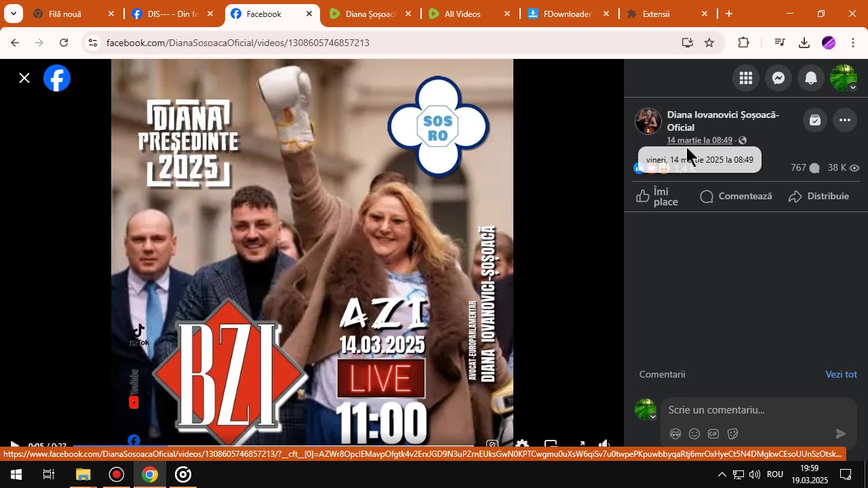Open the screen recorder taskbar icon
This screenshot has height=488, width=868.
tap(117, 474)
